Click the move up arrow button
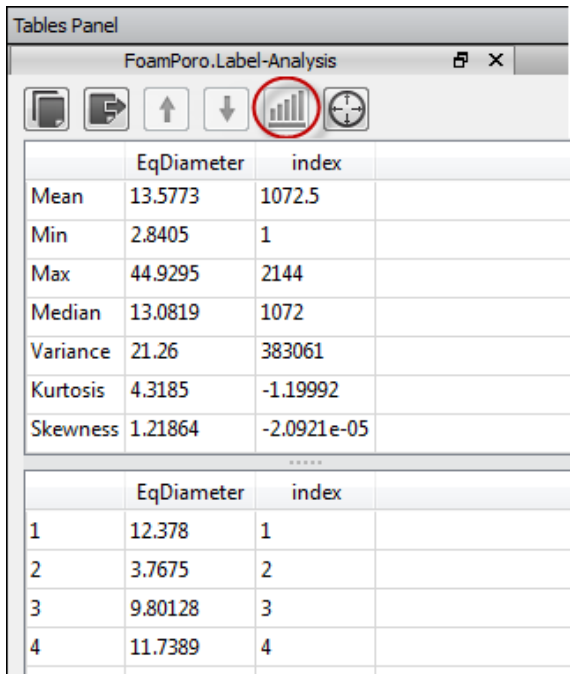Image resolution: width=576 pixels, height=679 pixels. [x=166, y=109]
